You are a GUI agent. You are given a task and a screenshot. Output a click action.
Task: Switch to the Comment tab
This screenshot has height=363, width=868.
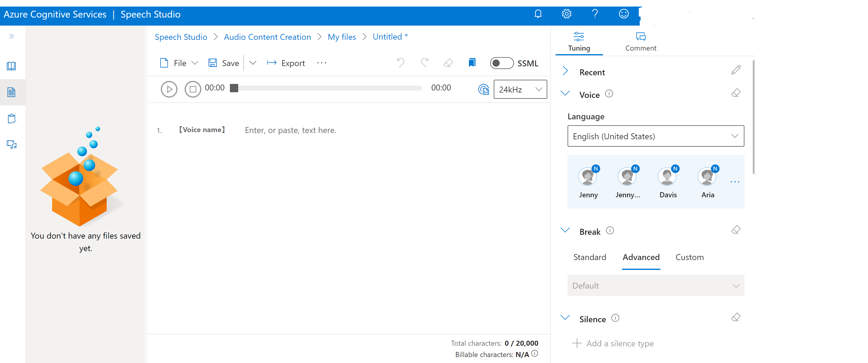point(640,41)
